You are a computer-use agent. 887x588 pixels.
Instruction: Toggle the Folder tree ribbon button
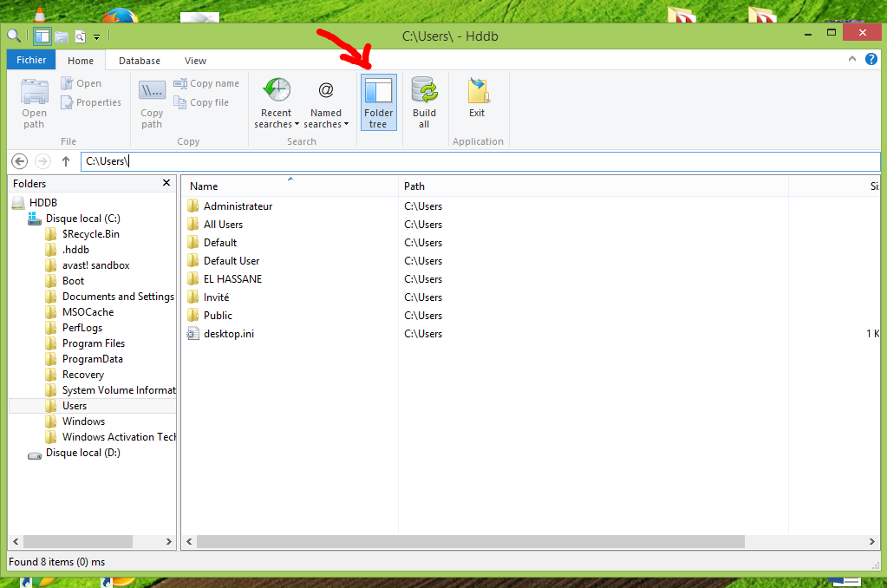click(x=379, y=101)
